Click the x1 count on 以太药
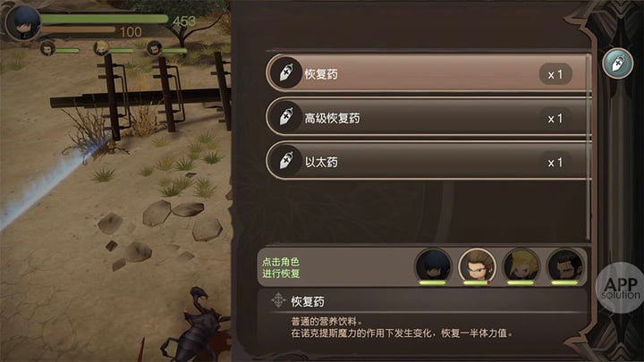 pos(555,163)
